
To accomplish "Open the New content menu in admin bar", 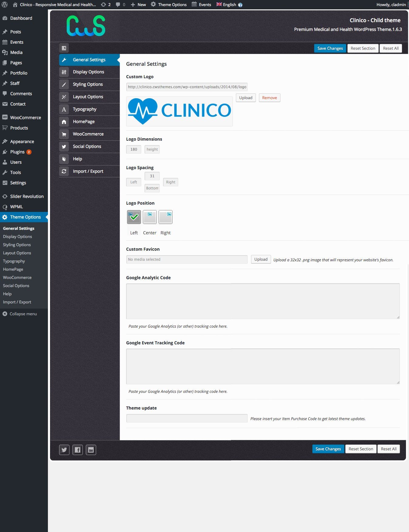I will point(138,5).
